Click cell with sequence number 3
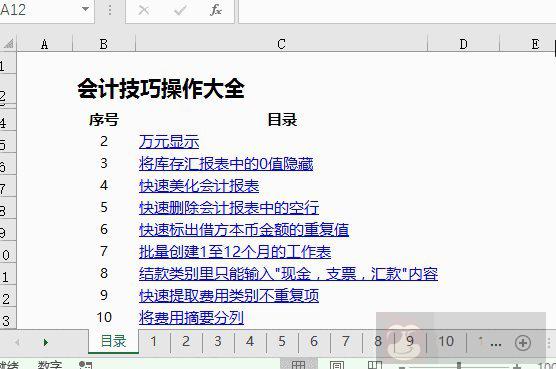 (104, 163)
